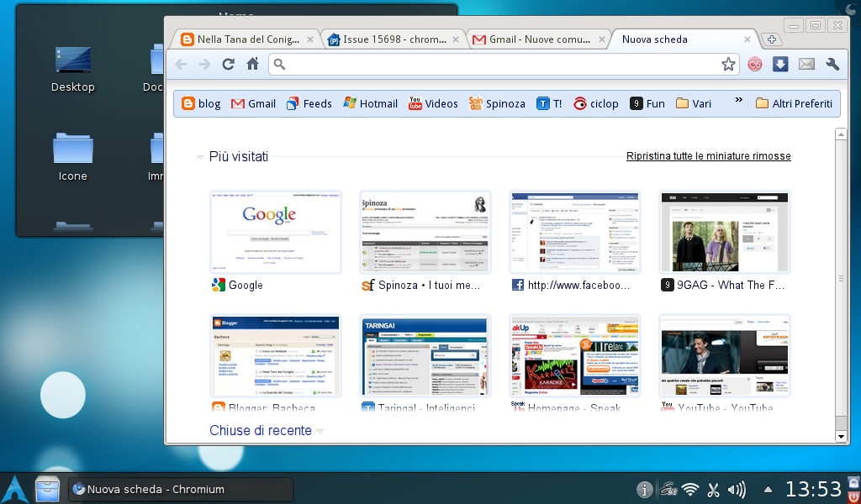Click the browser forward arrow

point(204,64)
